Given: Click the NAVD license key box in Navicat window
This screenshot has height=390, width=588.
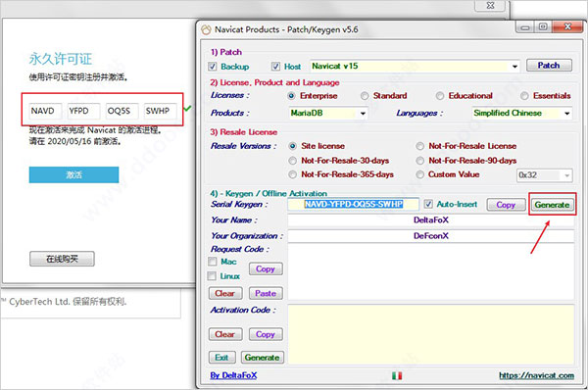Looking at the screenshot, I should pos(45,111).
